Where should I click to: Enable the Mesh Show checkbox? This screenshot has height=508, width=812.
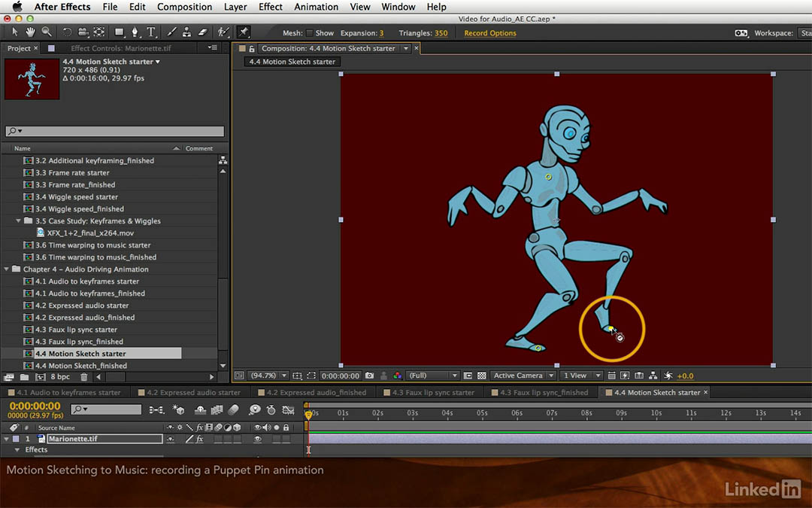tap(310, 32)
